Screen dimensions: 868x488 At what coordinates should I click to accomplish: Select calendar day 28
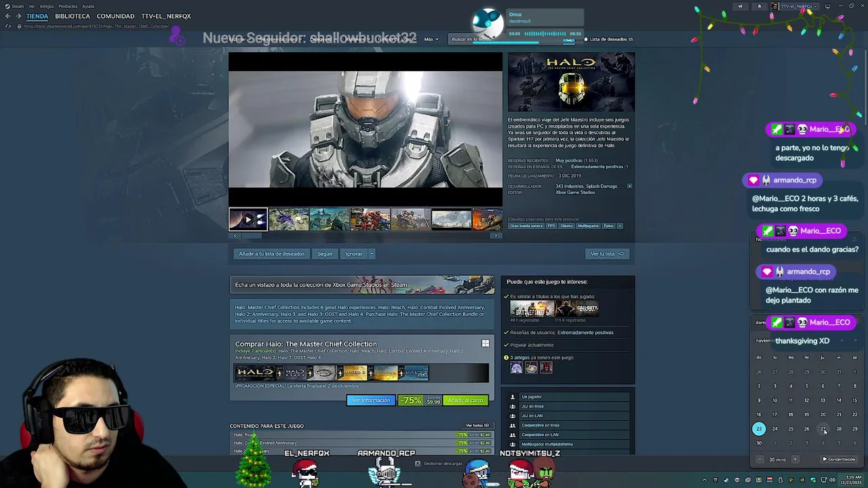(x=839, y=428)
